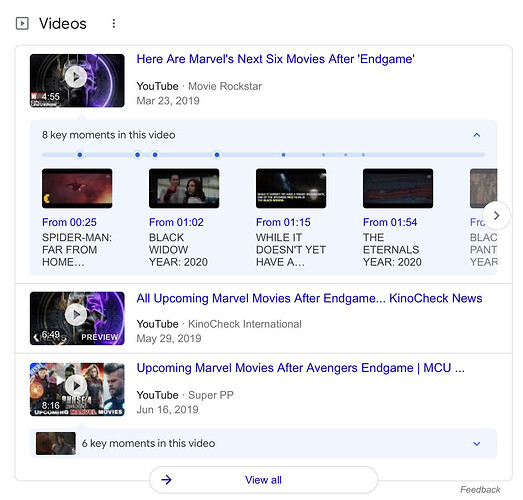Click the View all videos button
The image size is (523, 500).
[264, 480]
